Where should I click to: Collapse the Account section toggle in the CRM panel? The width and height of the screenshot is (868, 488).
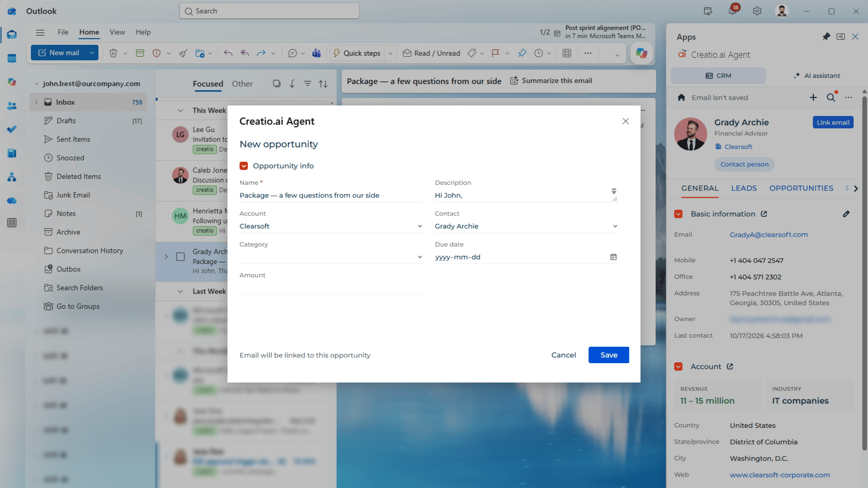(678, 367)
